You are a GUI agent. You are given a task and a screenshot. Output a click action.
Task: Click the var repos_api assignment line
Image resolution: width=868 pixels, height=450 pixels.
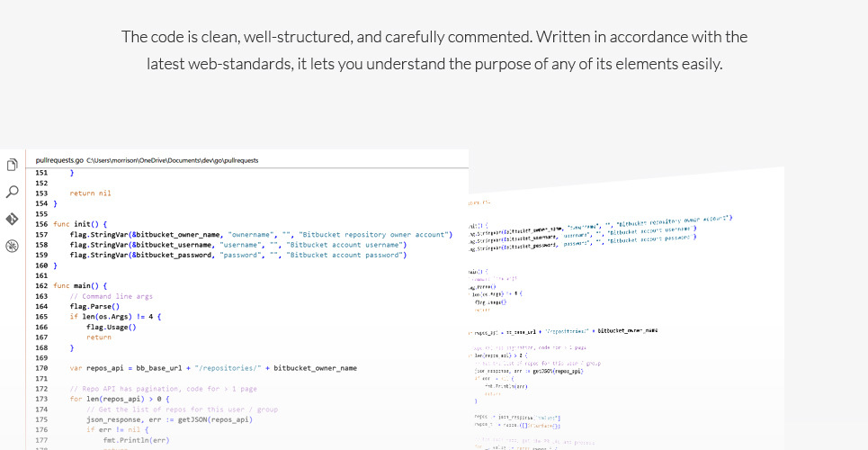pos(212,368)
